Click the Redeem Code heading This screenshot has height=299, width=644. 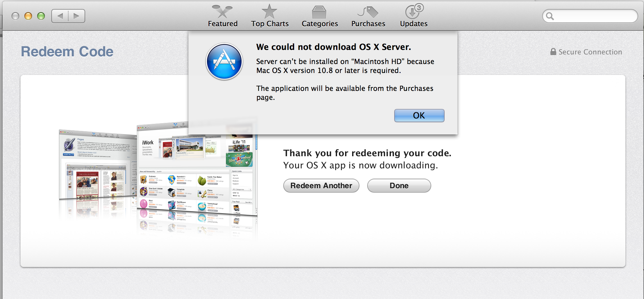point(67,52)
